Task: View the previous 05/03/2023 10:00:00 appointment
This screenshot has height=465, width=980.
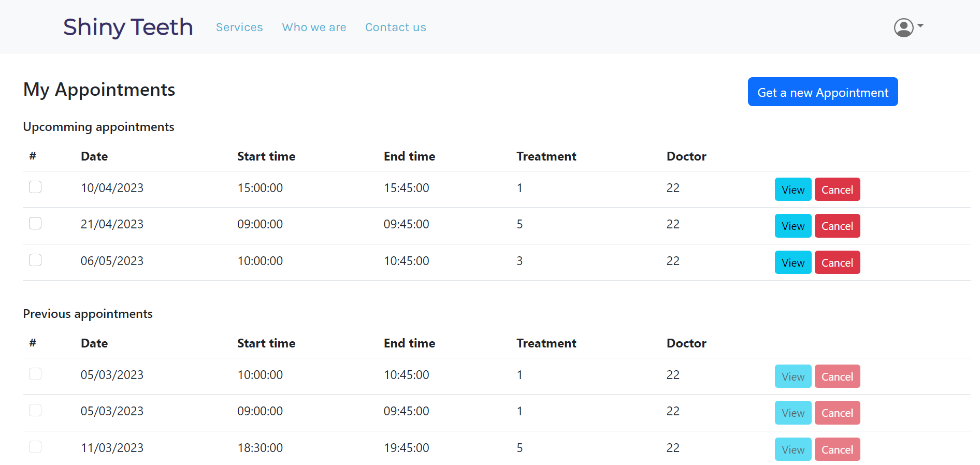Action: click(792, 376)
